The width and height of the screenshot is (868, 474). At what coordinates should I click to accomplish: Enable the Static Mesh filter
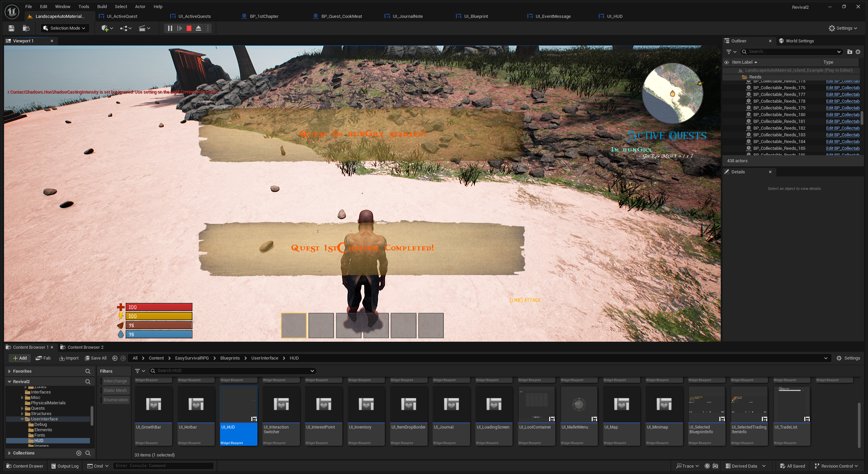click(115, 390)
